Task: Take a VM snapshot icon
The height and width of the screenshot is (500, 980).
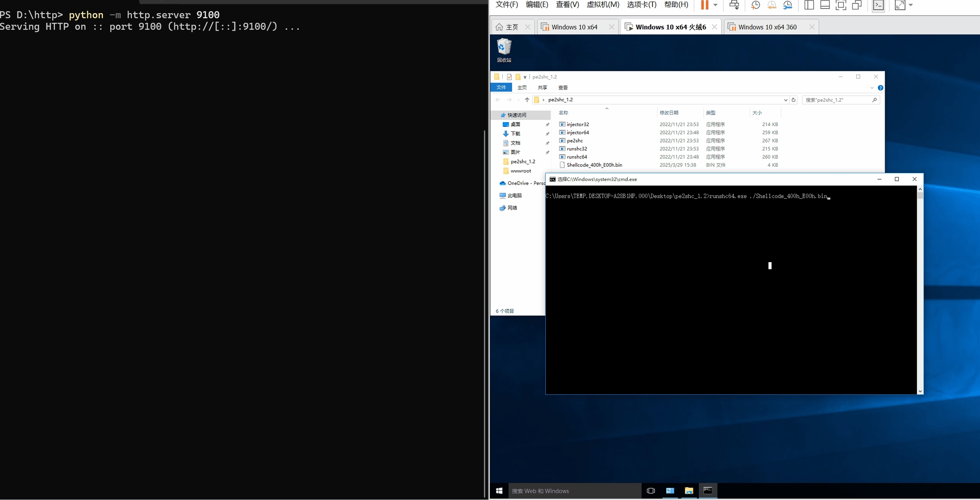Action: (755, 5)
